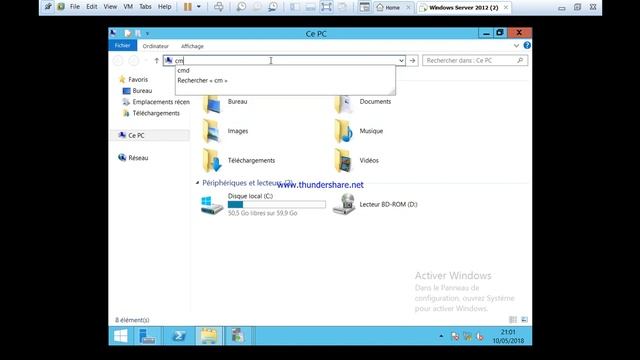
Task: Open the VMware power options dropdown arrow
Action: [199, 7]
